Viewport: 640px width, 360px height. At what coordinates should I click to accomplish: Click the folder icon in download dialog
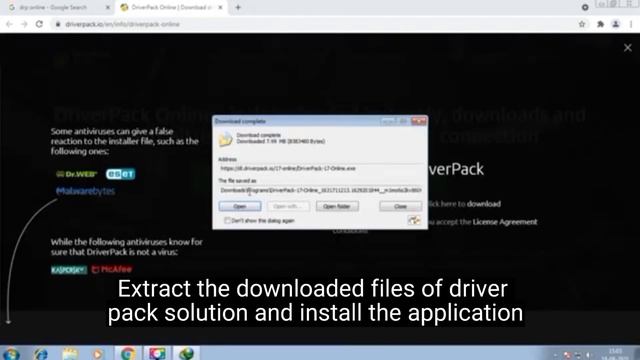click(x=225, y=139)
